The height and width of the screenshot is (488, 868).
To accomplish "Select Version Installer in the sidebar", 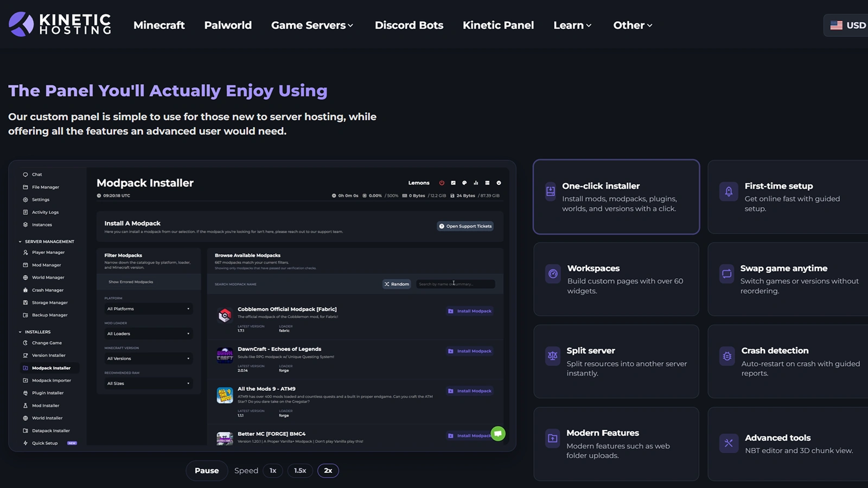I will [x=44, y=355].
